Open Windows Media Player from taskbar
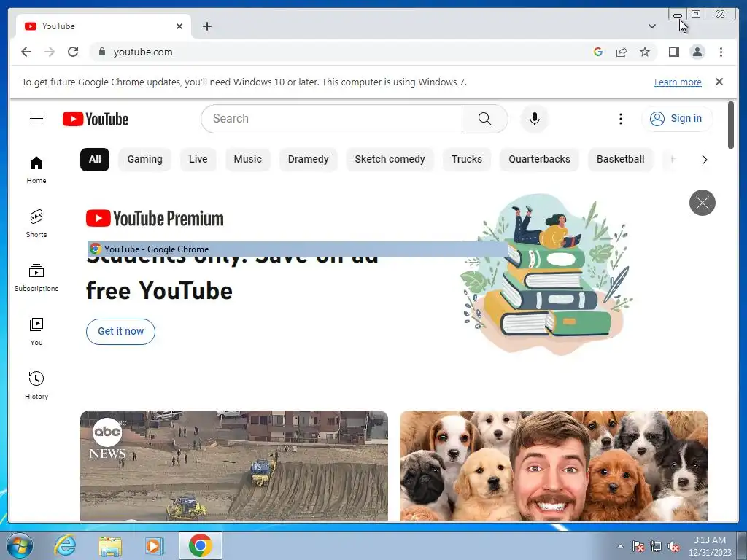 click(x=154, y=545)
